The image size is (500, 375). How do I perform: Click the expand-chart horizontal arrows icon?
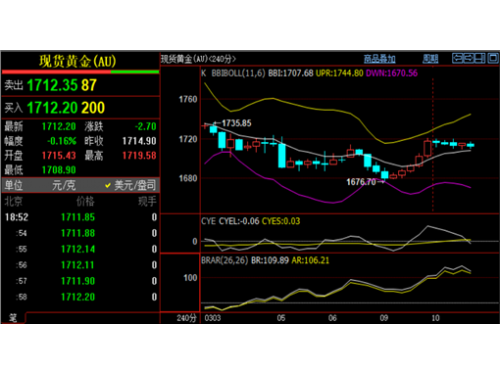458,58
